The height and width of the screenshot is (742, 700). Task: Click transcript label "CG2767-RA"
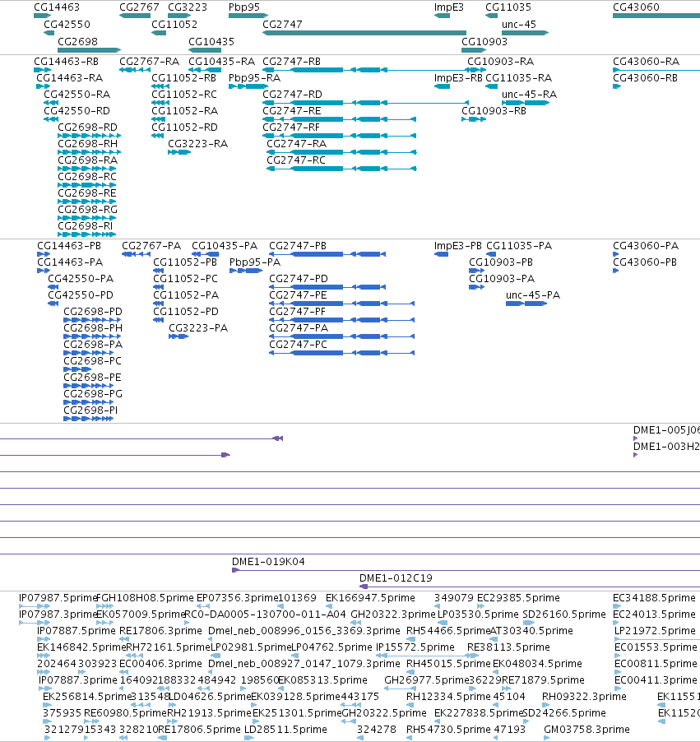coord(150,62)
